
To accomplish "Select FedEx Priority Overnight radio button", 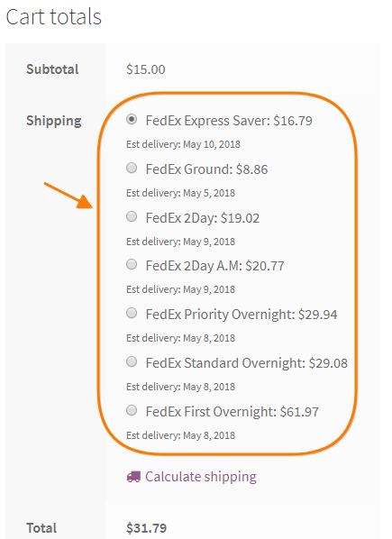I will tap(132, 313).
